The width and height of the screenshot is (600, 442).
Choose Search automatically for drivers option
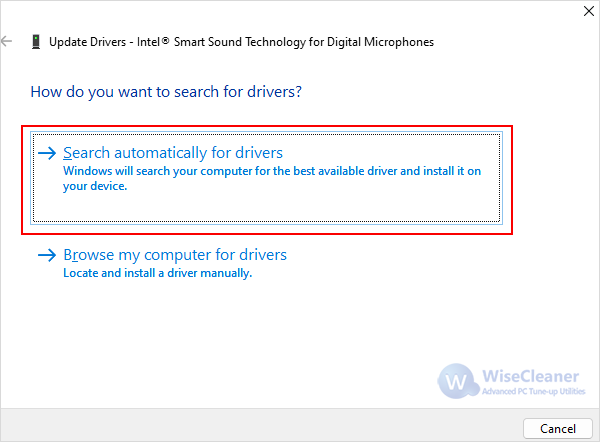[266, 178]
